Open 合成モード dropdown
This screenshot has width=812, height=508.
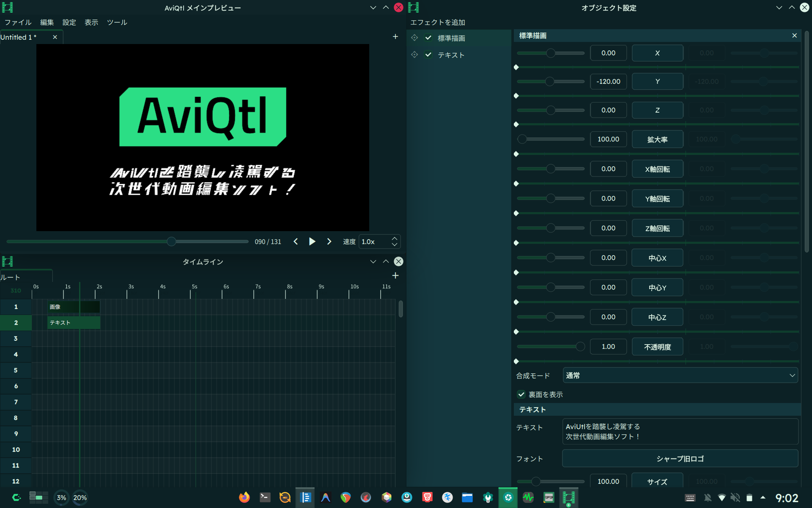pyautogui.click(x=680, y=375)
